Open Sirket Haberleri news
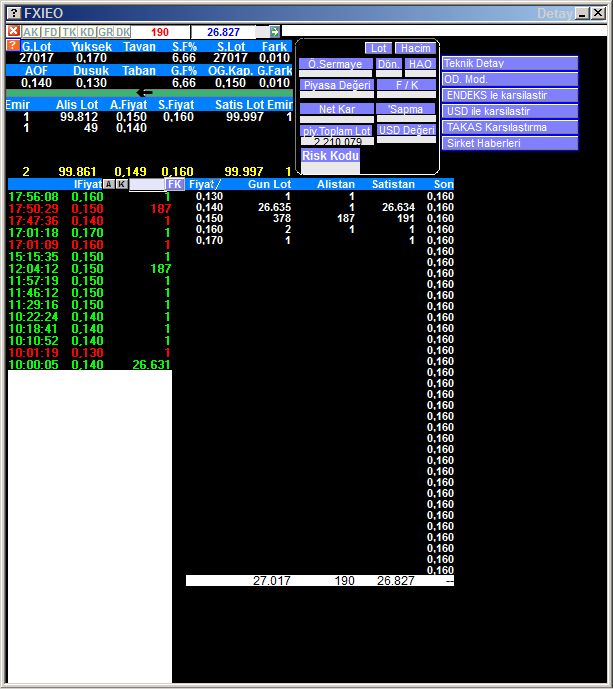 tap(510, 143)
